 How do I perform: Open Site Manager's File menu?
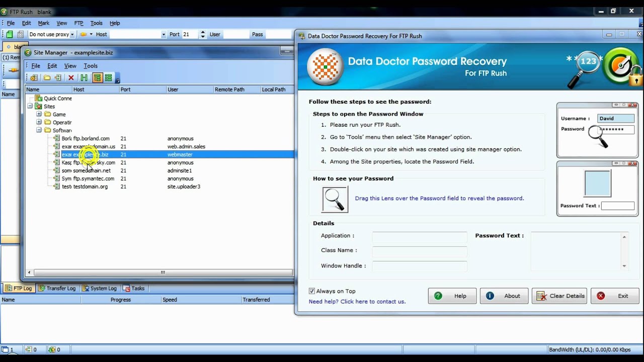(x=36, y=66)
